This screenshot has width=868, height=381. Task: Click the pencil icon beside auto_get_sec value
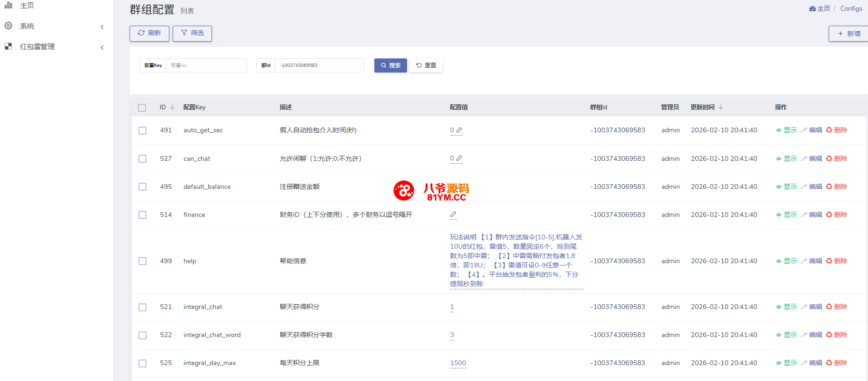point(459,130)
